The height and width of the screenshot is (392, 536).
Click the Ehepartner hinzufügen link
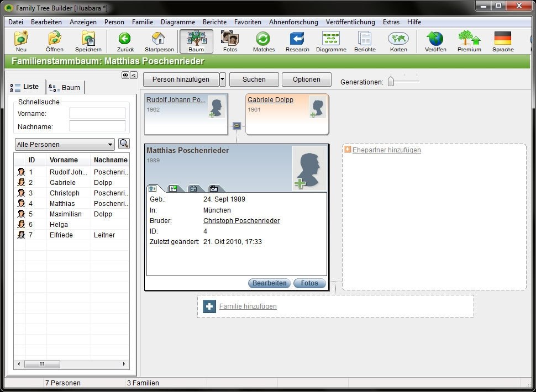pos(386,150)
